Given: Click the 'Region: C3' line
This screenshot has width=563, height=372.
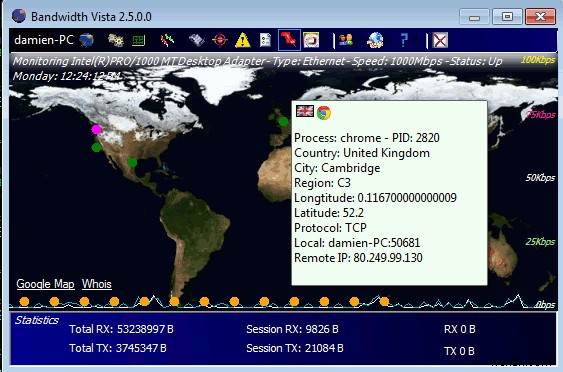Looking at the screenshot, I should coord(322,183).
